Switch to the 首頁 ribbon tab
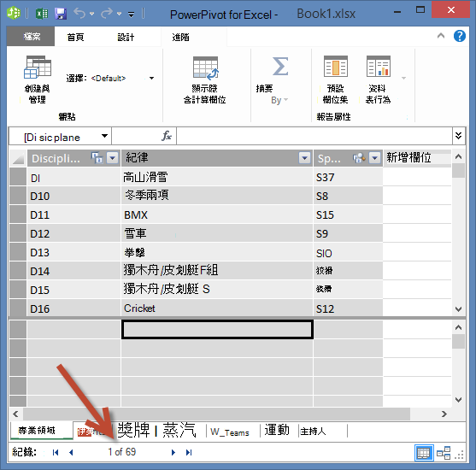The width and height of the screenshot is (476, 470). tap(75, 37)
